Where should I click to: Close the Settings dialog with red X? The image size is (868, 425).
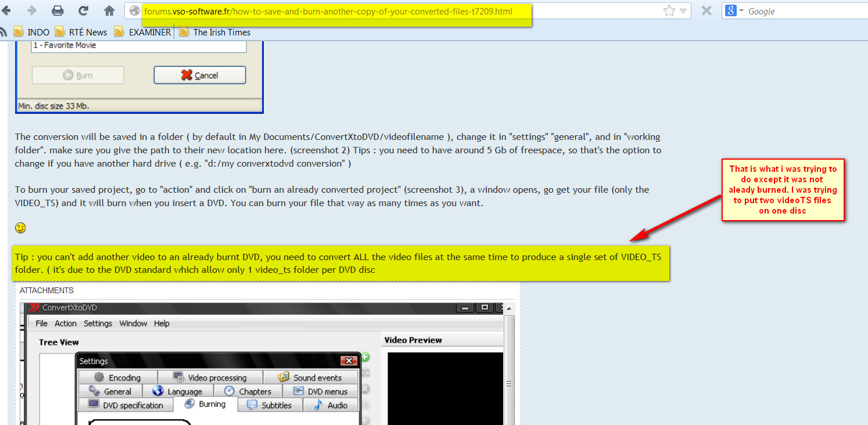[349, 361]
